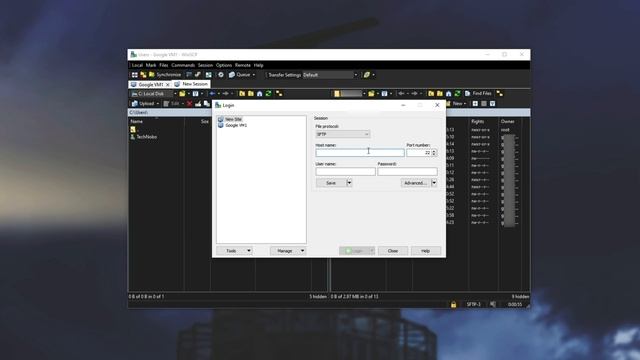Select Google VM1 in the site list
640x360 pixels.
pos(236,125)
